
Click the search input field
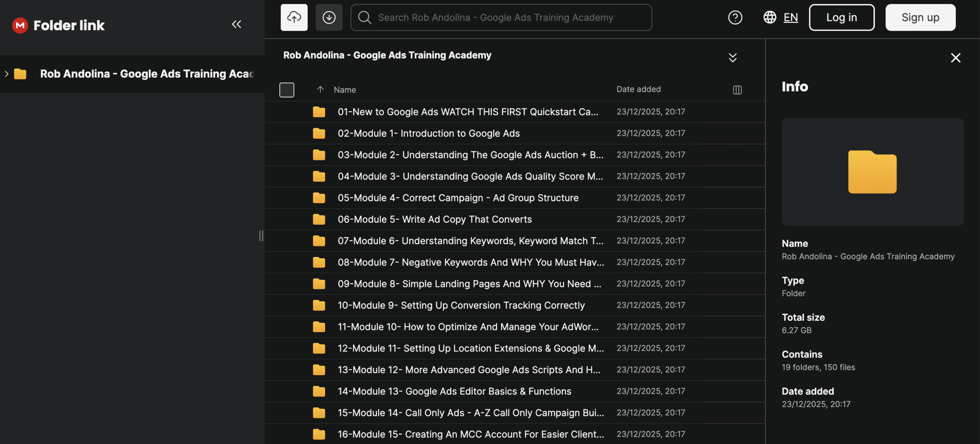click(501, 18)
